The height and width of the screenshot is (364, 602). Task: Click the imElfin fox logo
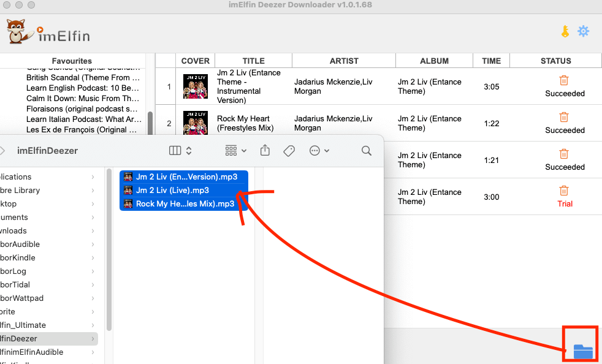pyautogui.click(x=20, y=31)
